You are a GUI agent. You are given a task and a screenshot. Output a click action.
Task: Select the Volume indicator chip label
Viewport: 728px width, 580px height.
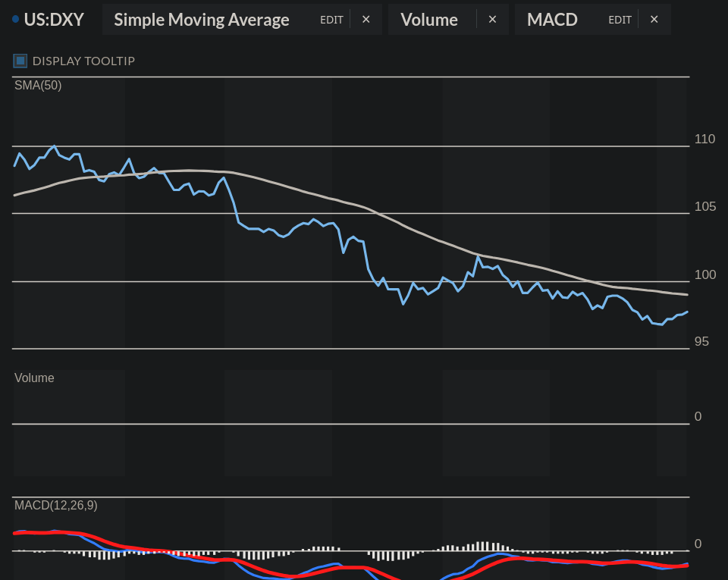pos(429,20)
